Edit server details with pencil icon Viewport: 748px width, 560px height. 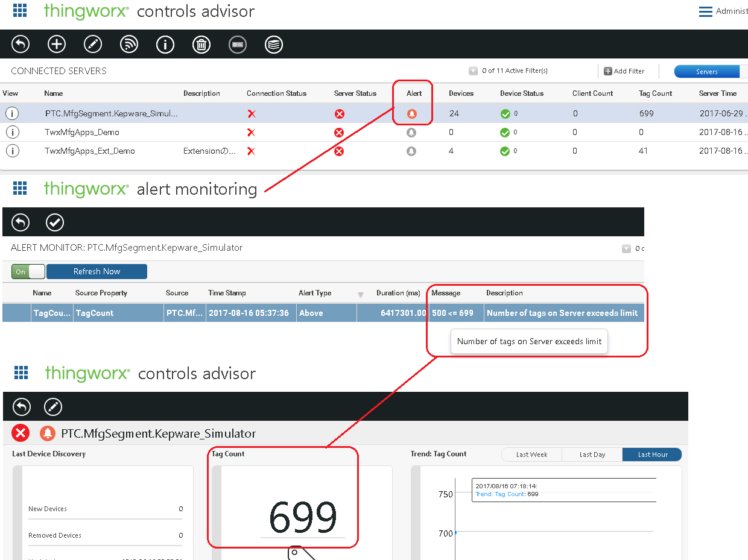(x=53, y=406)
